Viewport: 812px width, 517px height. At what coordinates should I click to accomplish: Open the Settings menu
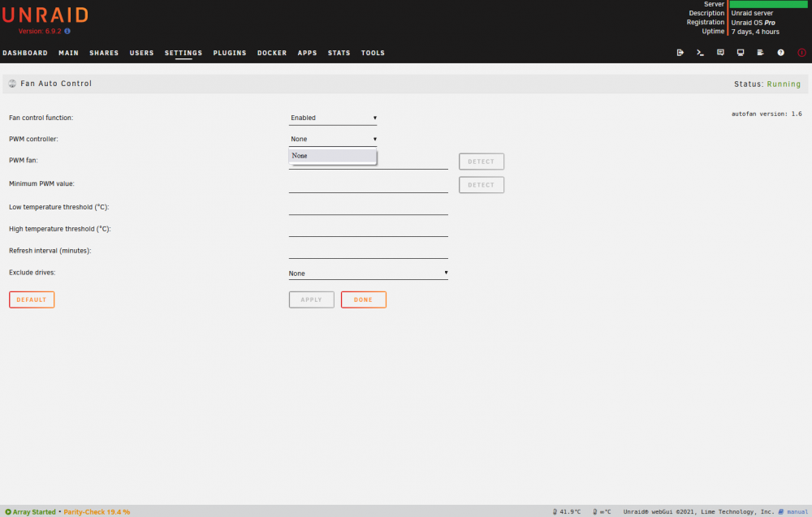(184, 53)
